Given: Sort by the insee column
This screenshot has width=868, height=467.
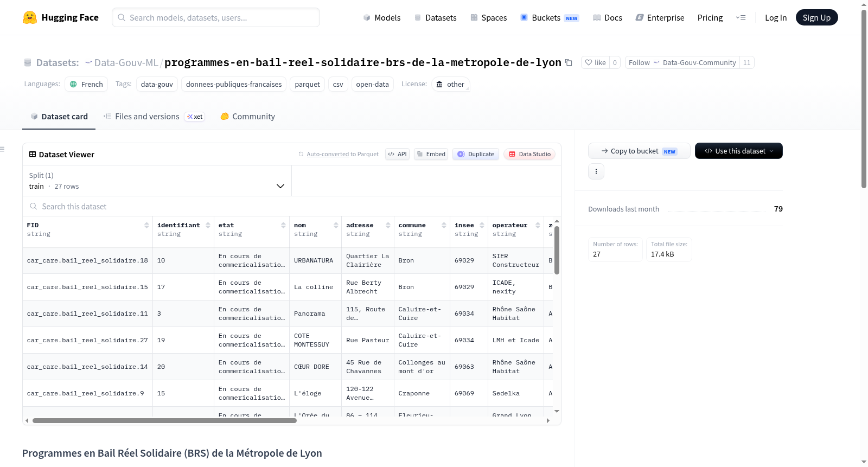Looking at the screenshot, I should [482, 225].
